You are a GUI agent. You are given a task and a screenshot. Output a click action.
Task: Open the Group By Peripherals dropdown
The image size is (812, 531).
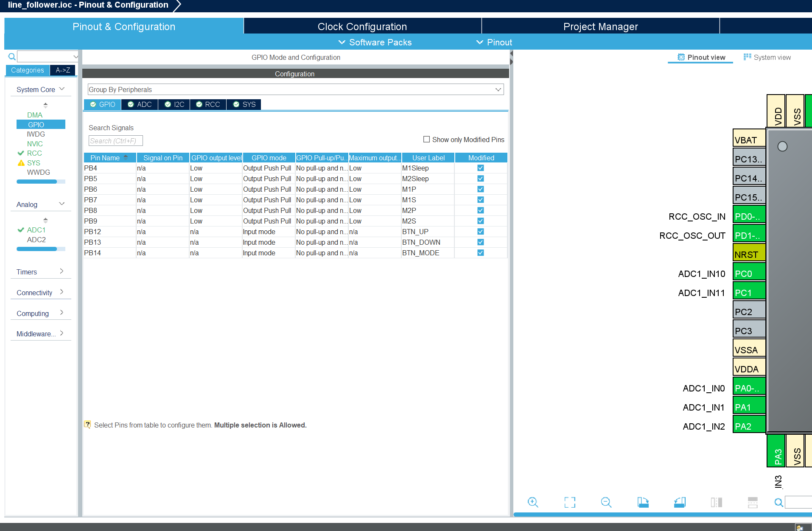tap(296, 89)
